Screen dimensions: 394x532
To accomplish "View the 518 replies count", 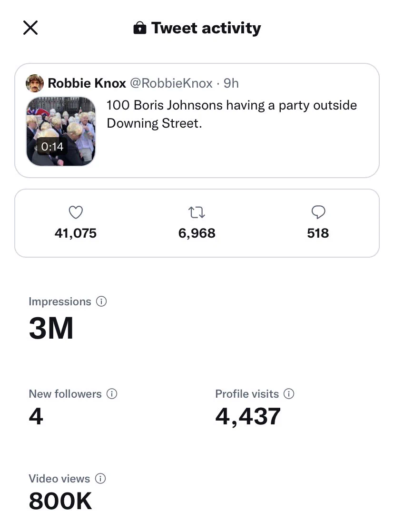I will (318, 233).
